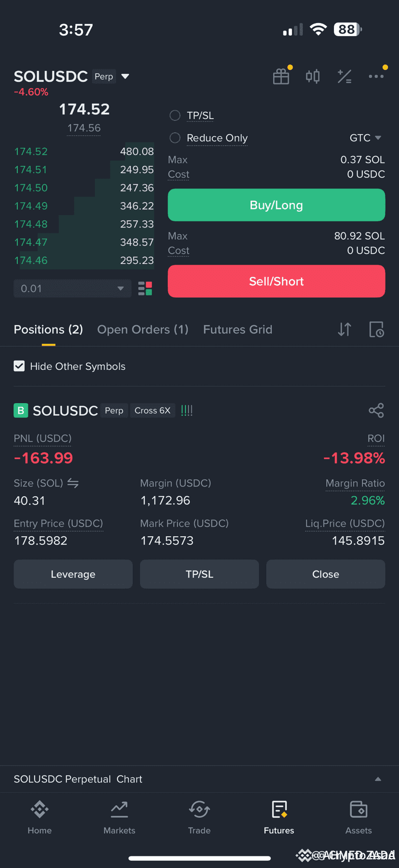
Task: Open the 0.01 price precision dropdown
Action: [72, 288]
